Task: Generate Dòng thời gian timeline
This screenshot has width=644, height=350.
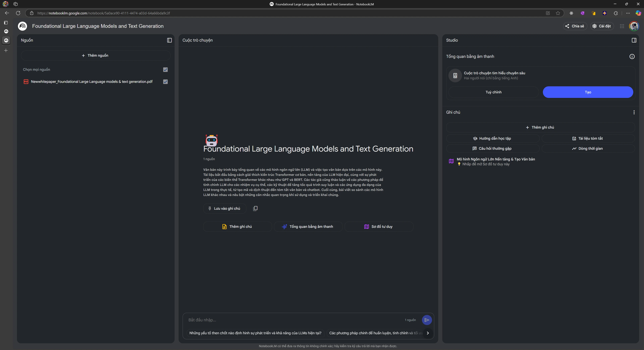Action: [588, 148]
